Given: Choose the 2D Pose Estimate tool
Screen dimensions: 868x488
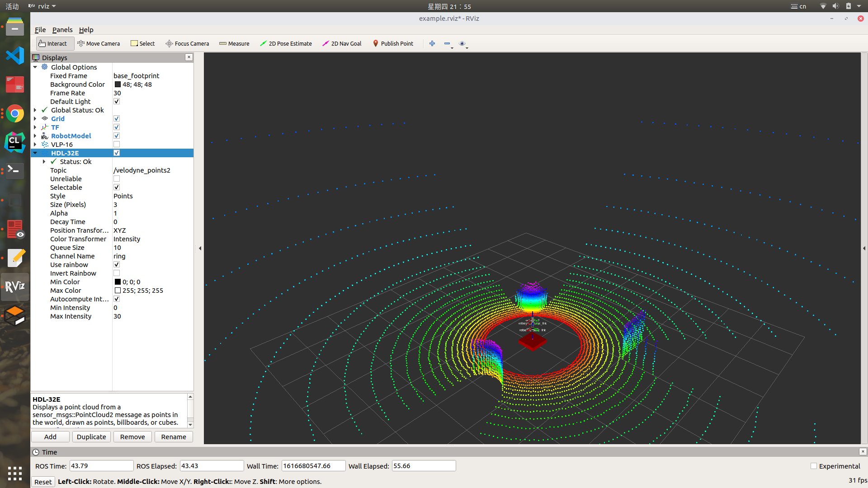Looking at the screenshot, I should point(286,43).
